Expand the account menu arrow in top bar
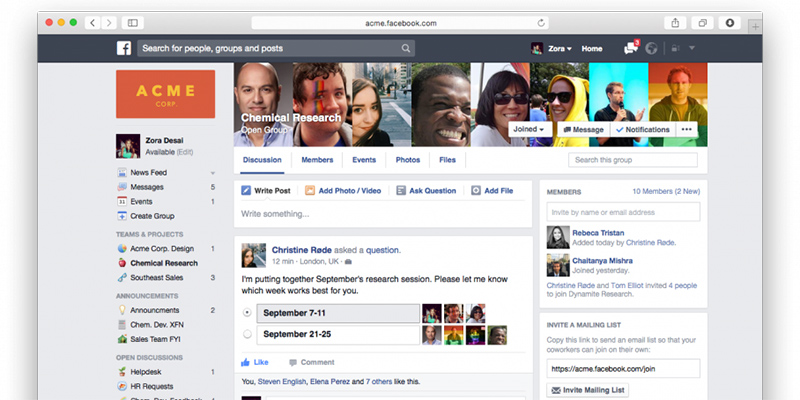 tap(691, 48)
